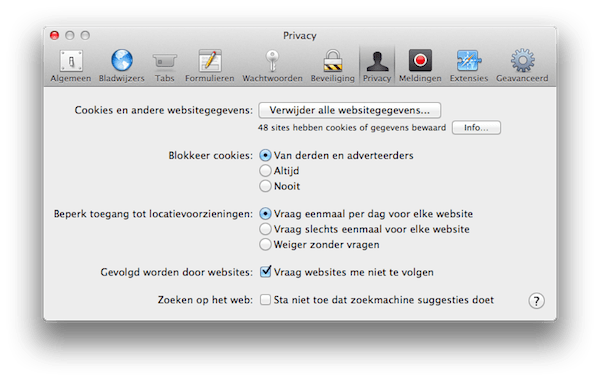The image size is (600, 381).
Task: Click the 'Blokkeer cookies:' label
Action: coord(210,155)
